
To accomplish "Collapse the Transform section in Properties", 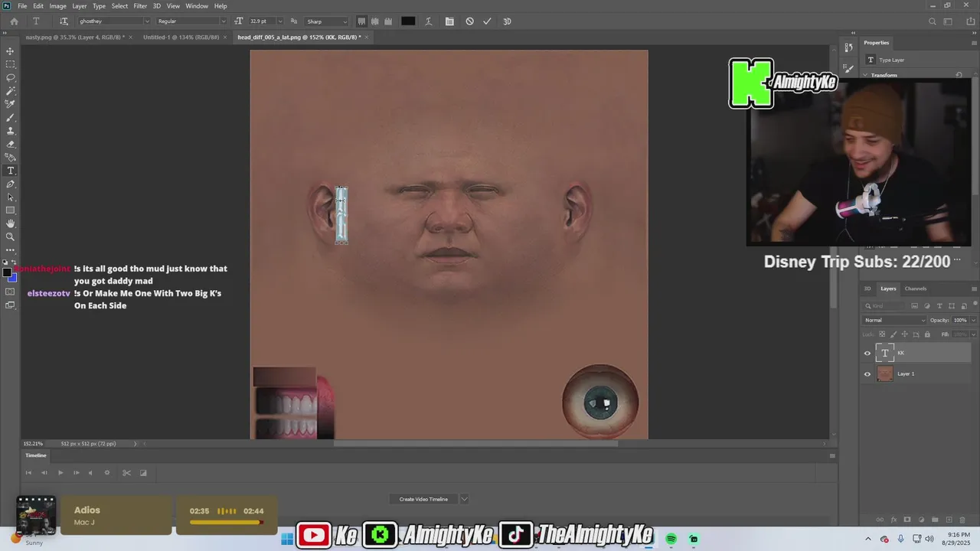I will (x=867, y=75).
